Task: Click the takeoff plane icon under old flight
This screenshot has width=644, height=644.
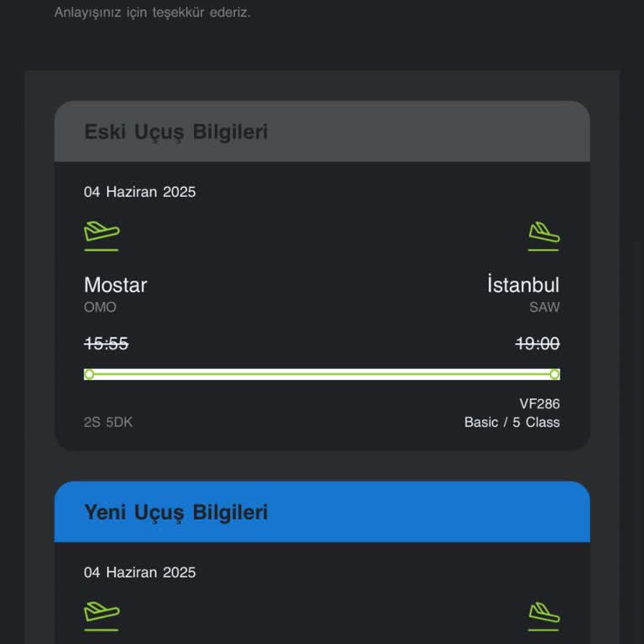Action: click(101, 232)
